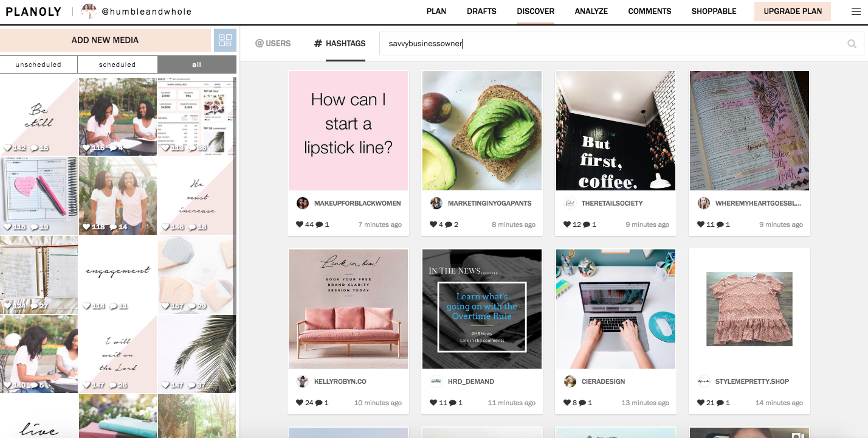The width and height of the screenshot is (868, 438).
Task: Open the ANALYZE tab
Action: (x=591, y=11)
